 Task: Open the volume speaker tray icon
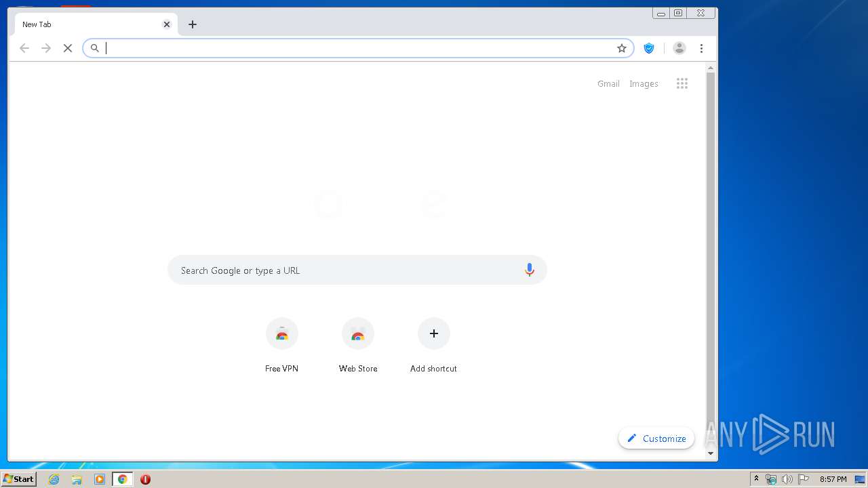(x=787, y=479)
